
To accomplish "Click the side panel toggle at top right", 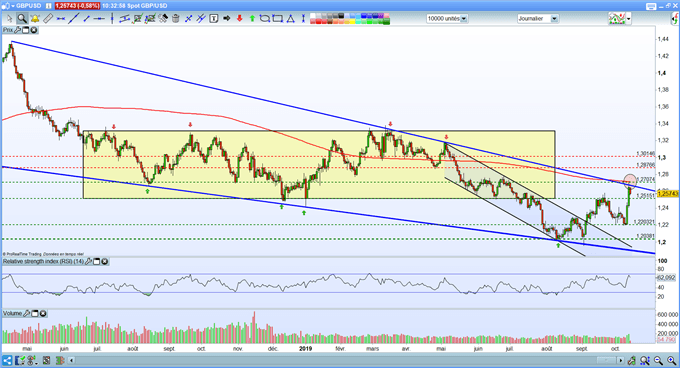I will [x=676, y=19].
